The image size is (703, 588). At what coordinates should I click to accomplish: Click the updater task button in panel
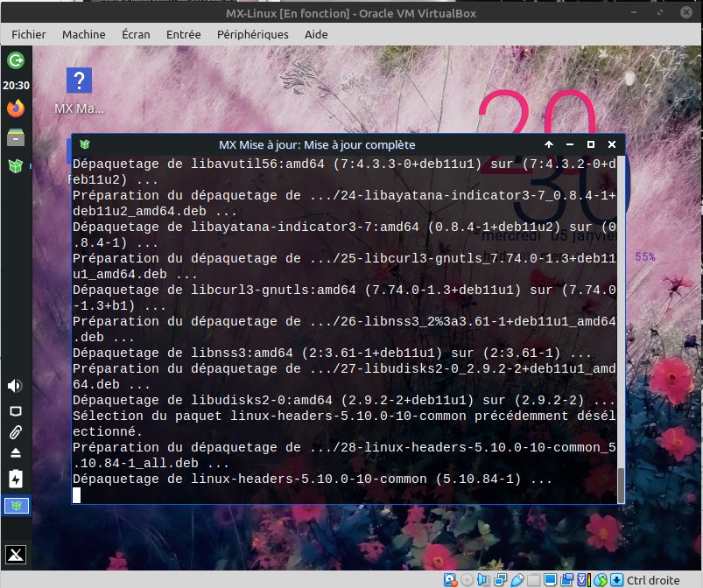tap(15, 505)
